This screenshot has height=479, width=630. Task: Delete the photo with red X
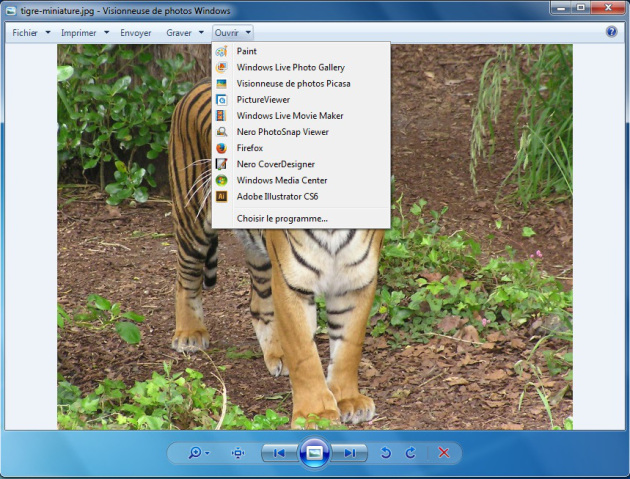click(x=444, y=452)
